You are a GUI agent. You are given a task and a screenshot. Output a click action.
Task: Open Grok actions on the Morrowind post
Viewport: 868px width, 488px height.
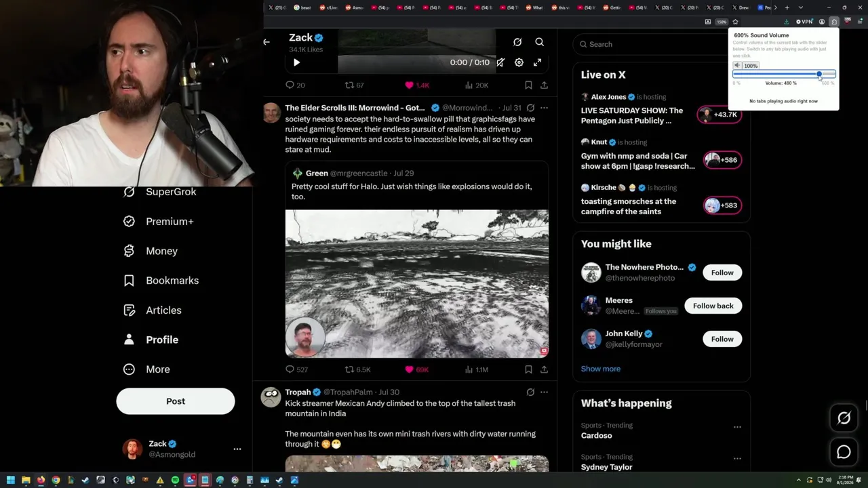(x=530, y=108)
